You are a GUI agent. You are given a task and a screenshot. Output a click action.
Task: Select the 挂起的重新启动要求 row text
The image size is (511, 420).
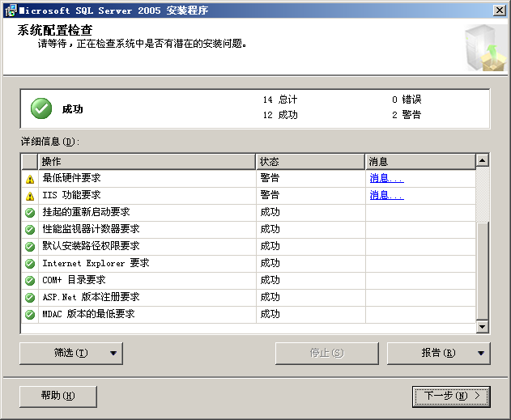pyautogui.click(x=86, y=212)
